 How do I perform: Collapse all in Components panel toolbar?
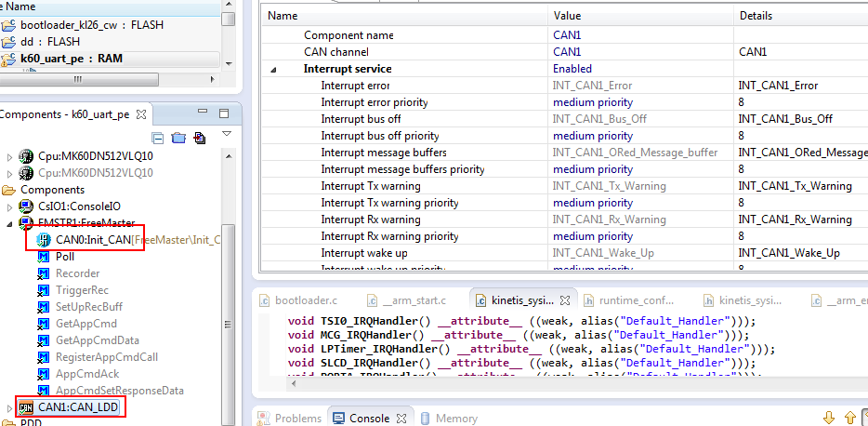(158, 139)
